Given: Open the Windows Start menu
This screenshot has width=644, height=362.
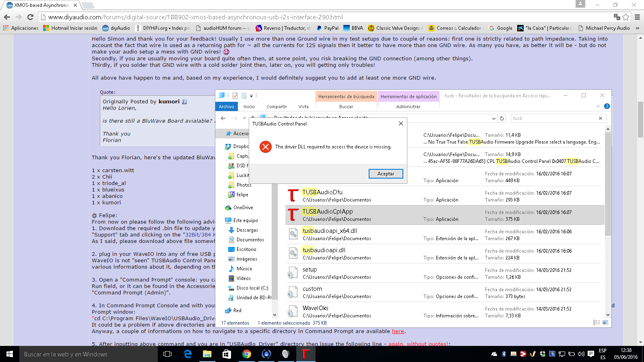Looking at the screenshot, I should click(10, 354).
